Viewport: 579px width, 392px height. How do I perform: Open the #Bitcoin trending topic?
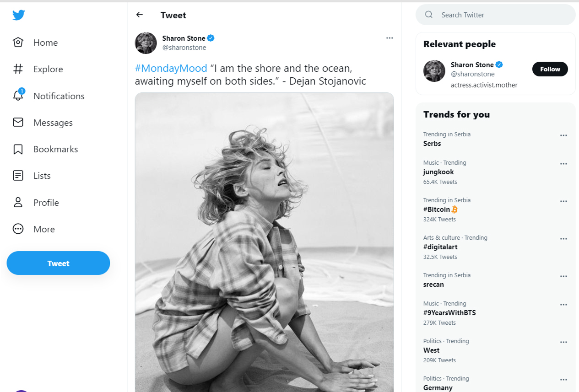[x=440, y=209]
